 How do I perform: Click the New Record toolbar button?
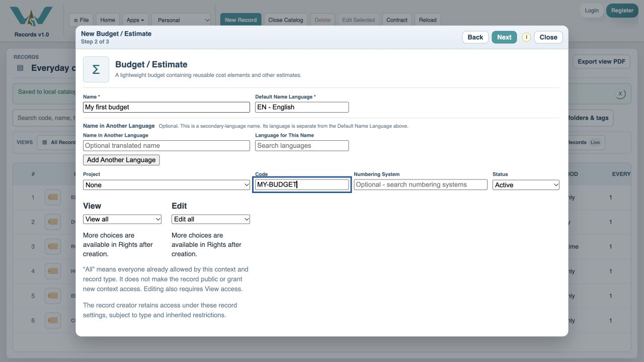click(x=240, y=20)
